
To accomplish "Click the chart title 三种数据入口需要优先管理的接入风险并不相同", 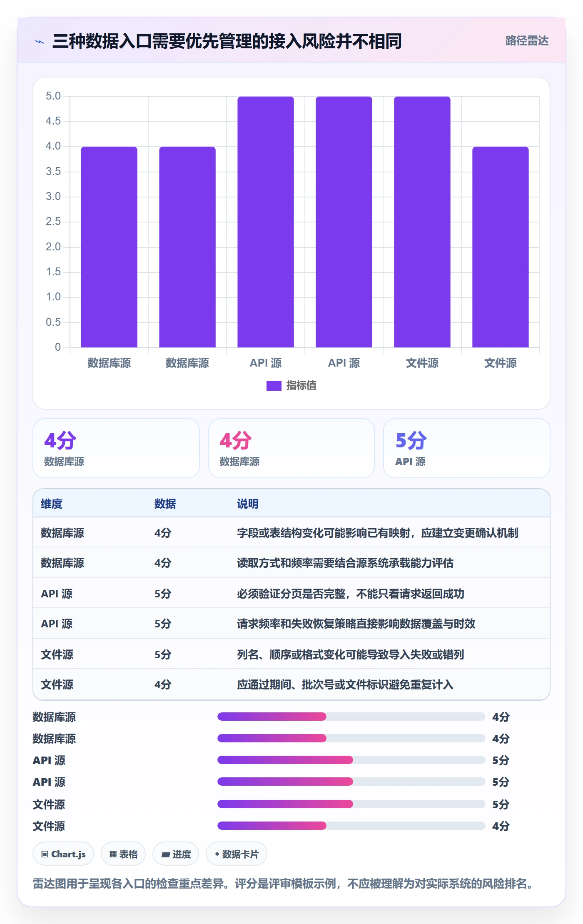I will [x=227, y=41].
